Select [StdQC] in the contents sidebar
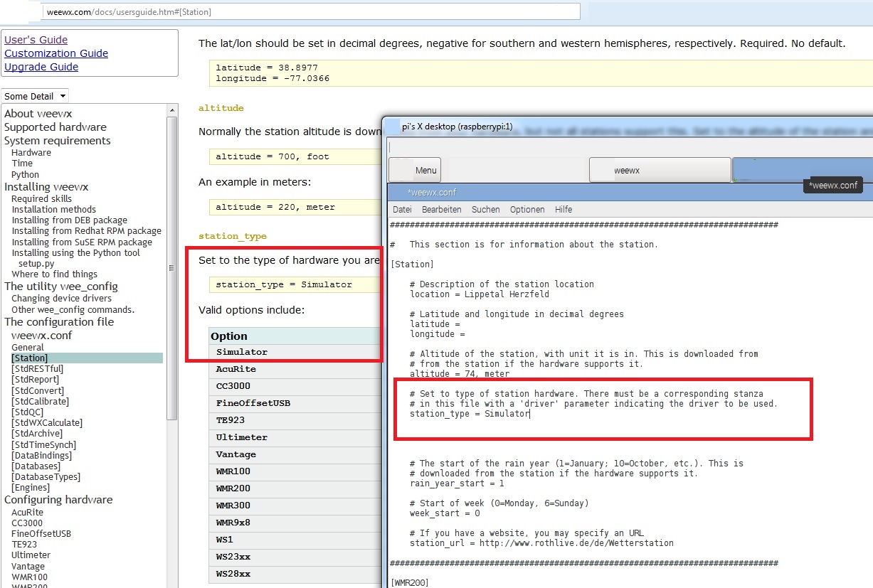The width and height of the screenshot is (873, 588). [x=28, y=412]
